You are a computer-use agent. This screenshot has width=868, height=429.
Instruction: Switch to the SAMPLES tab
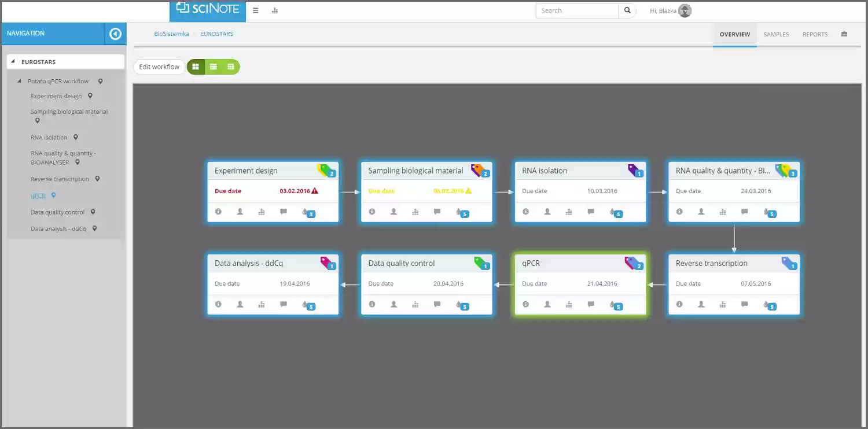click(776, 34)
